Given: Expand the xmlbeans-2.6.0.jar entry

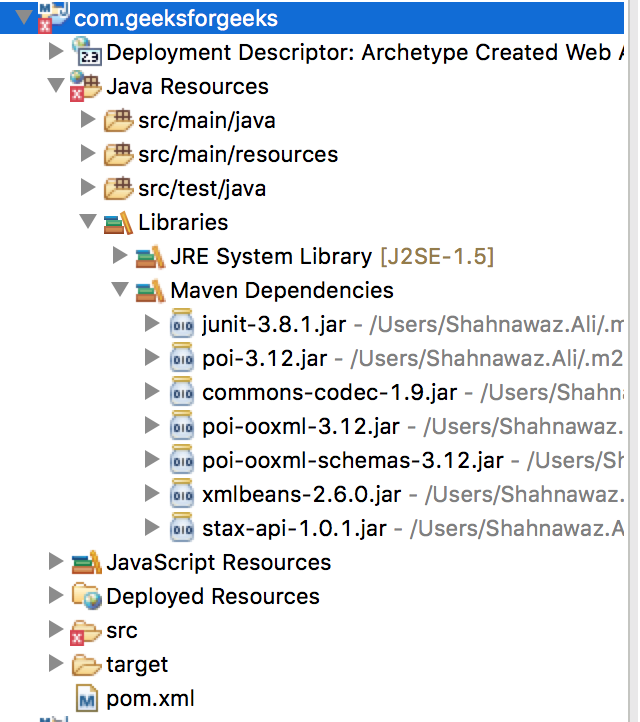Looking at the screenshot, I should [x=152, y=494].
